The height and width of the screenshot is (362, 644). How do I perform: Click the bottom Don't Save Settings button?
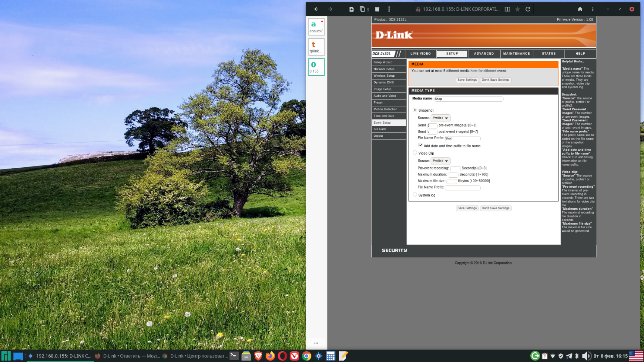click(495, 209)
